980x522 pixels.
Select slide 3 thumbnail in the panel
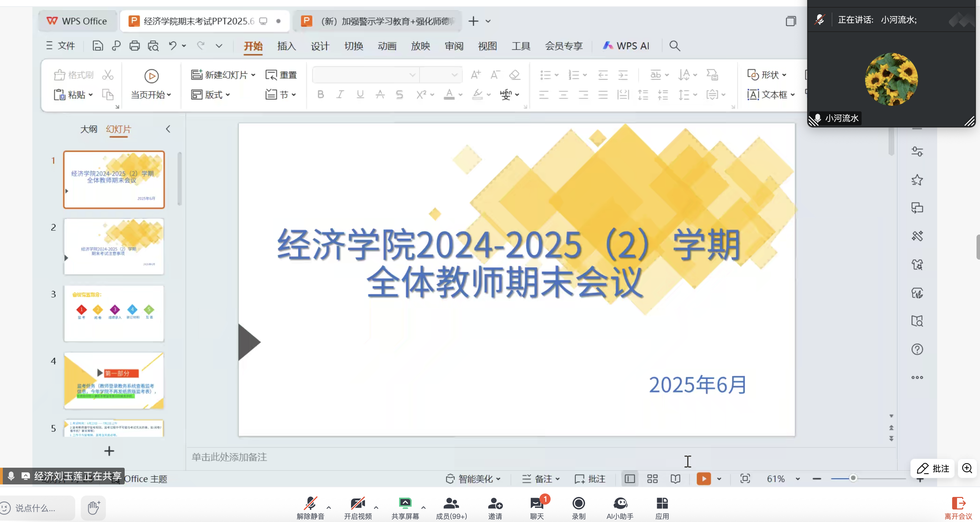click(x=114, y=313)
